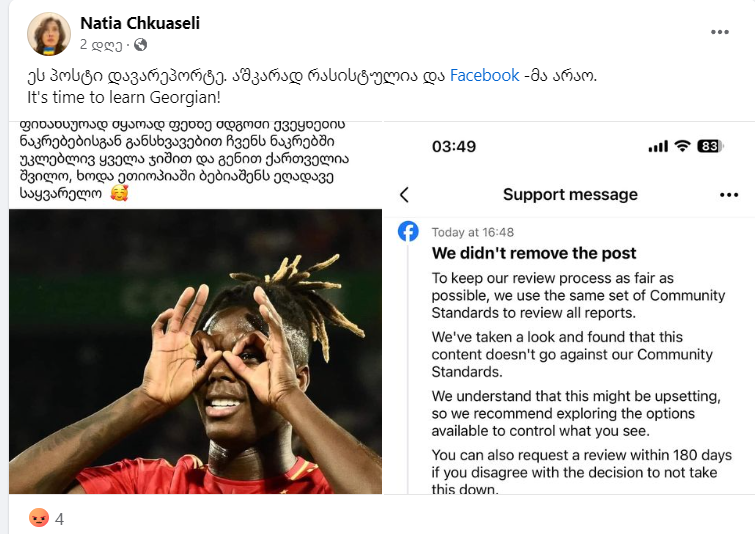Click the 'It's time to learn Georgian!' text
Screen dimensions: 755x534
pyautogui.click(x=124, y=97)
